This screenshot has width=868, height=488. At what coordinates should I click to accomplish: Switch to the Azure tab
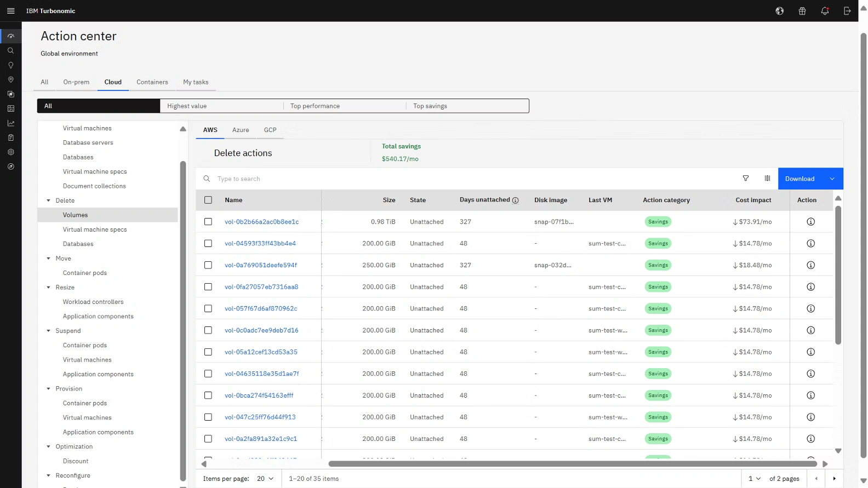(241, 130)
